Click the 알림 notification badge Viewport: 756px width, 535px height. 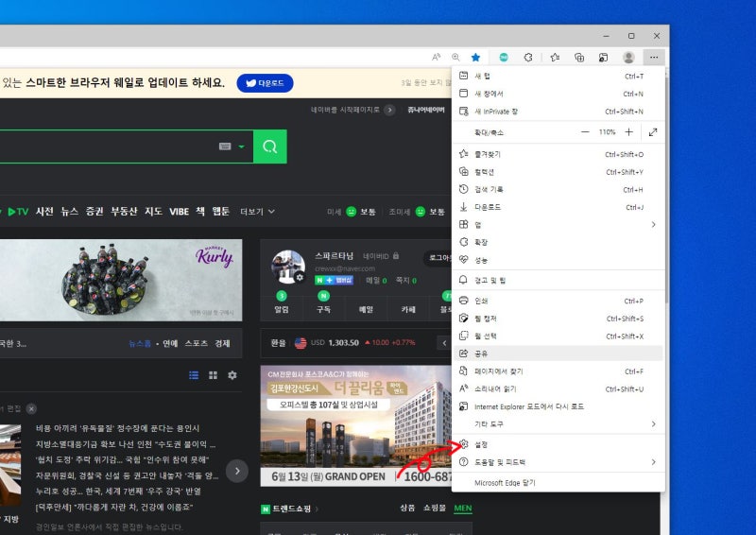point(282,296)
